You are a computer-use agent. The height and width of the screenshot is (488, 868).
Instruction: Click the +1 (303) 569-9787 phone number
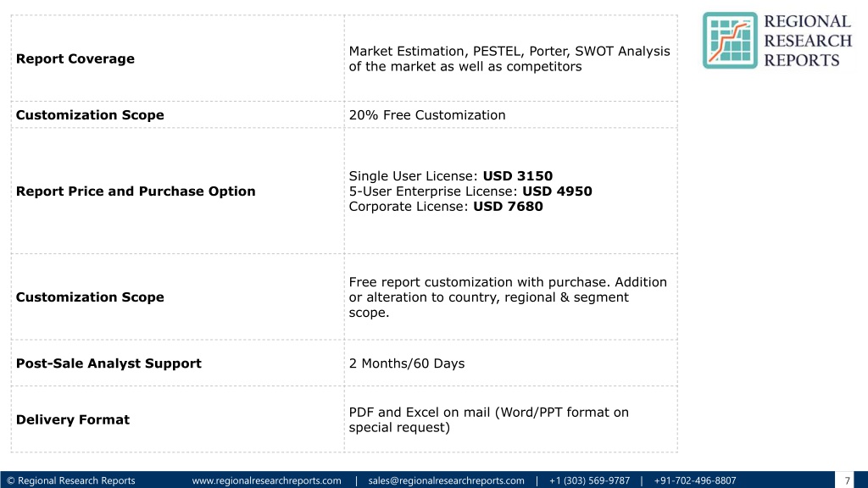pos(590,481)
